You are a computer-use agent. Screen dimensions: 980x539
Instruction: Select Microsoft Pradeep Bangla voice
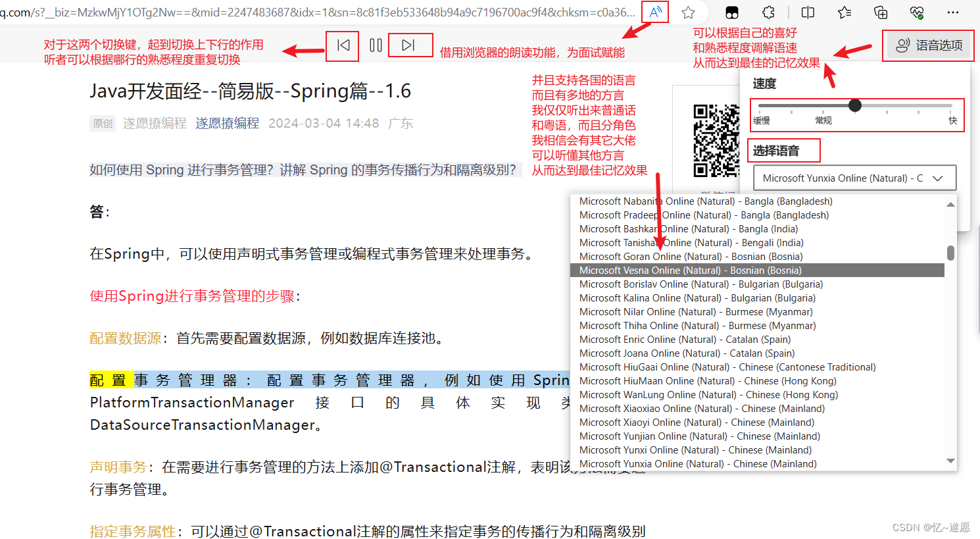pos(757,215)
